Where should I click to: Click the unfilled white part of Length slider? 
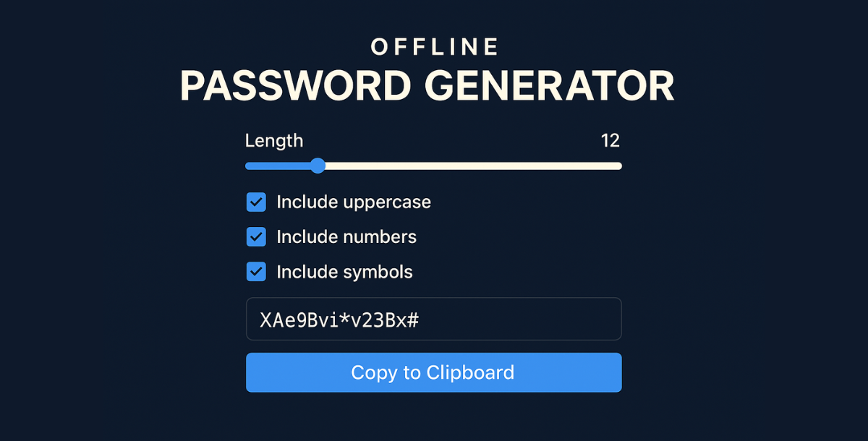470,166
